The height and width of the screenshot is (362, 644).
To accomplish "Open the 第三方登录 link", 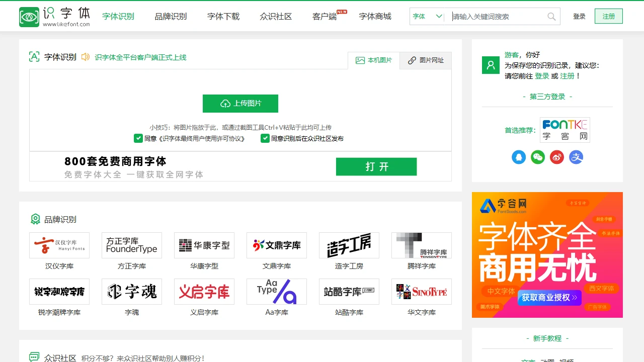I will [x=547, y=97].
